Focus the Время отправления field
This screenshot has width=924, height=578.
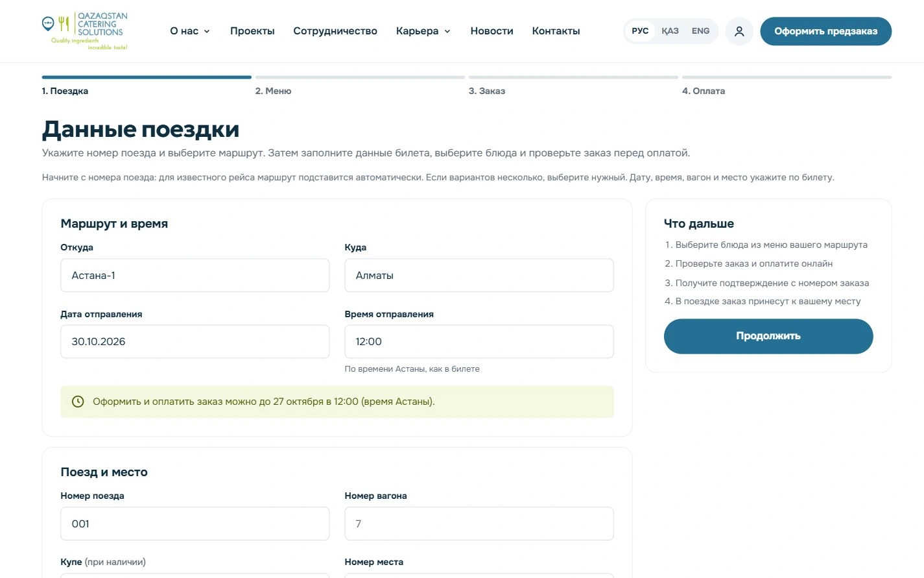click(479, 341)
